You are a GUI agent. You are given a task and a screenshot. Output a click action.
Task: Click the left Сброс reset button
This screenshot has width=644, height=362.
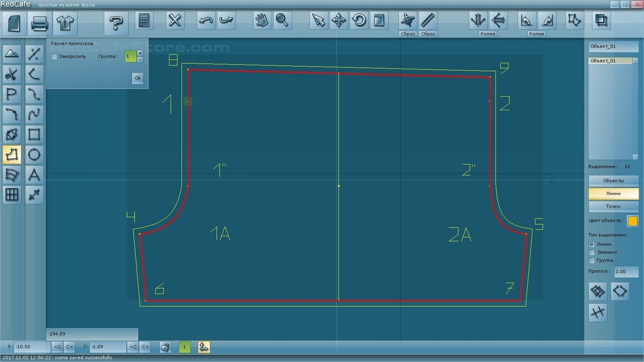pos(408,34)
